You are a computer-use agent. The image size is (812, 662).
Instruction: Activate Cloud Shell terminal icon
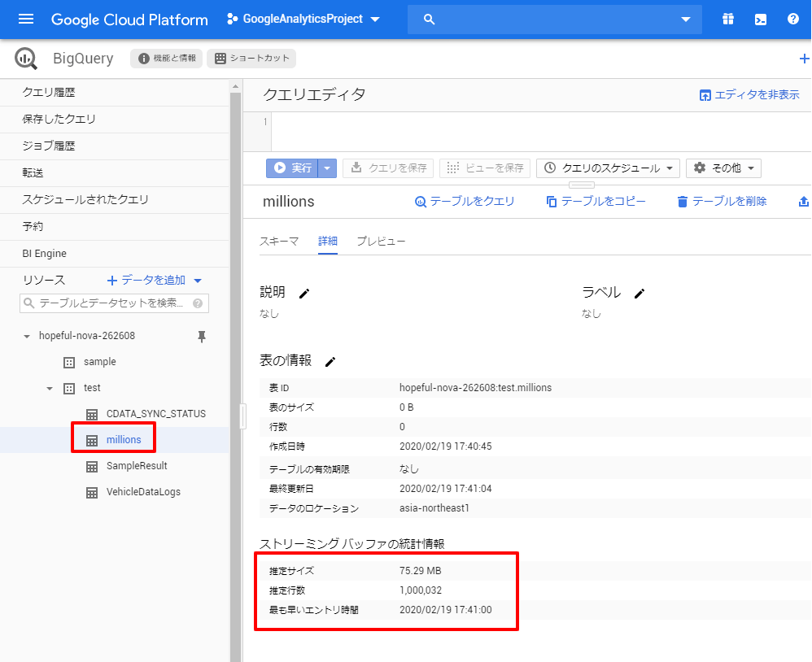point(760,20)
